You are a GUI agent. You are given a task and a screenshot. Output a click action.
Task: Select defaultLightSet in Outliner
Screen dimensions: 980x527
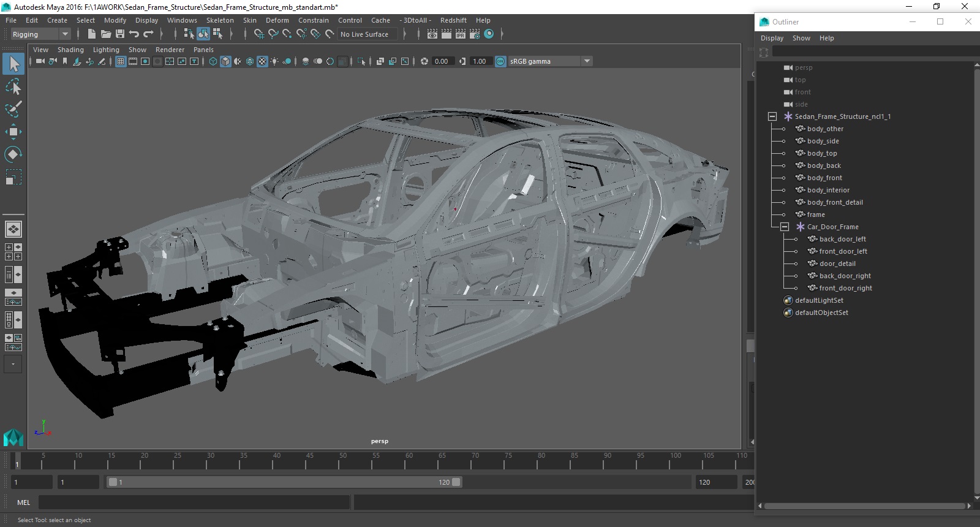(819, 300)
